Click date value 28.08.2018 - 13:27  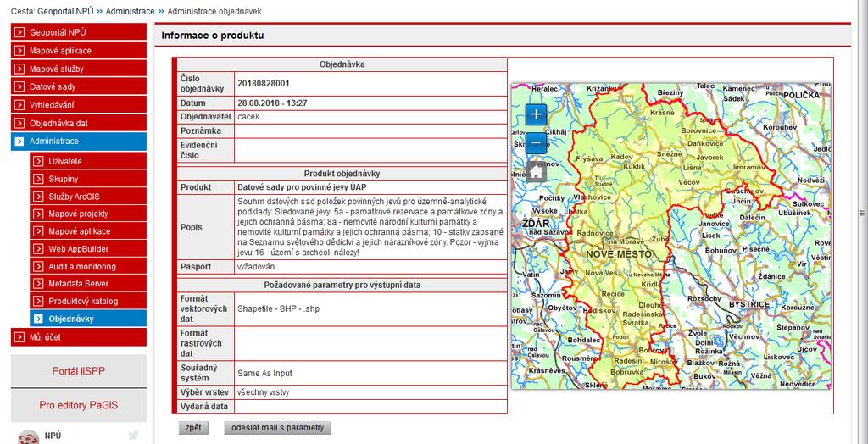click(x=272, y=103)
